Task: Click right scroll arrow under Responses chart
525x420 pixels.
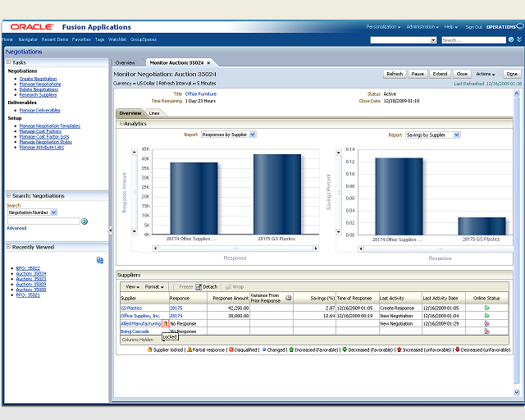Action: pyautogui.click(x=315, y=249)
